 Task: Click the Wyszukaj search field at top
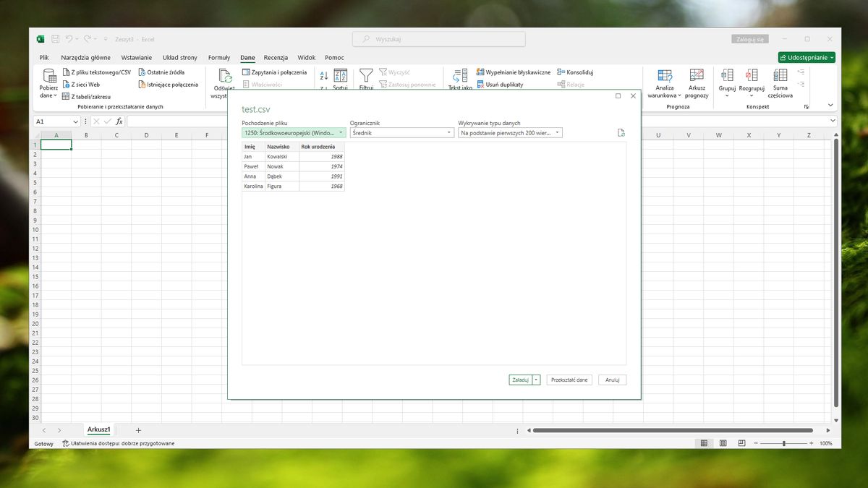point(438,39)
